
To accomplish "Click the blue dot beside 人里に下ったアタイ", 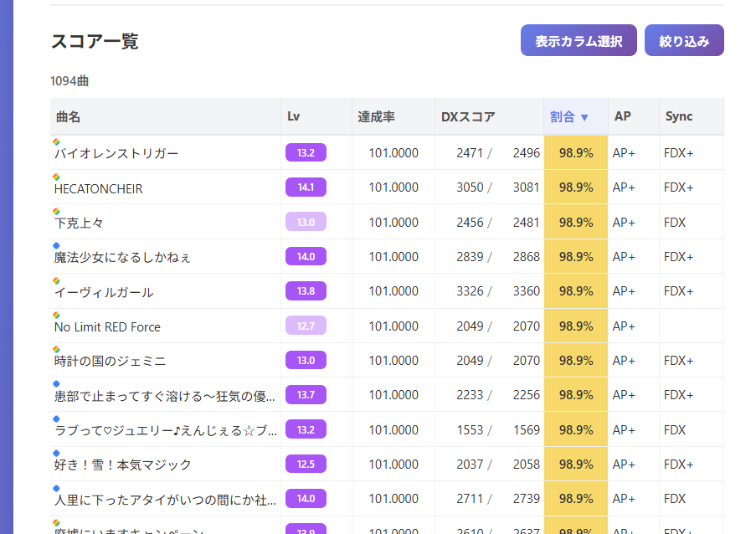I will [x=56, y=488].
